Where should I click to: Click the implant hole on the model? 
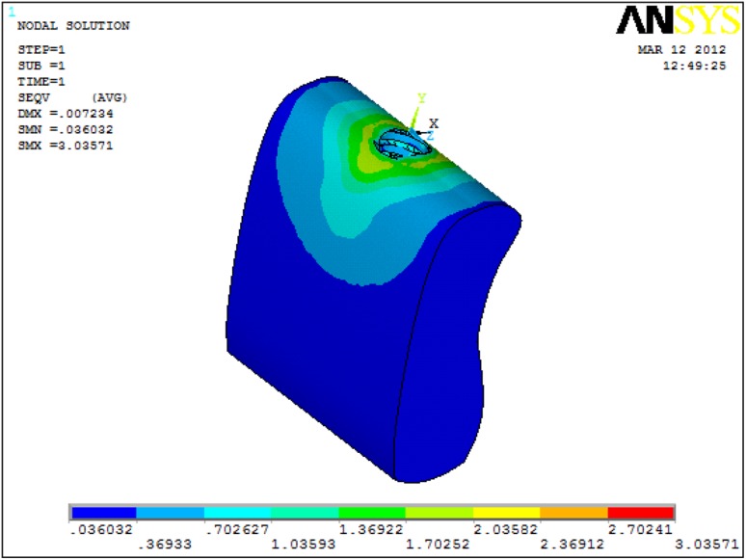(403, 144)
